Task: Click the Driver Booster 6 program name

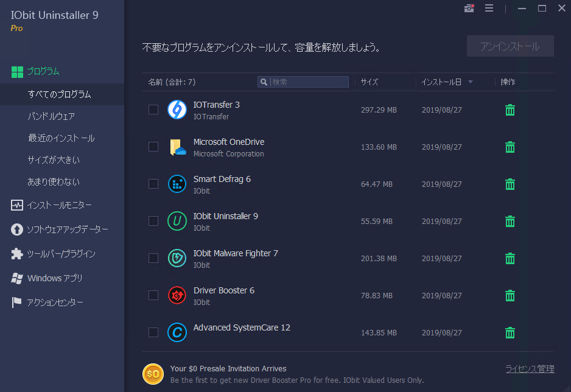Action: point(224,290)
